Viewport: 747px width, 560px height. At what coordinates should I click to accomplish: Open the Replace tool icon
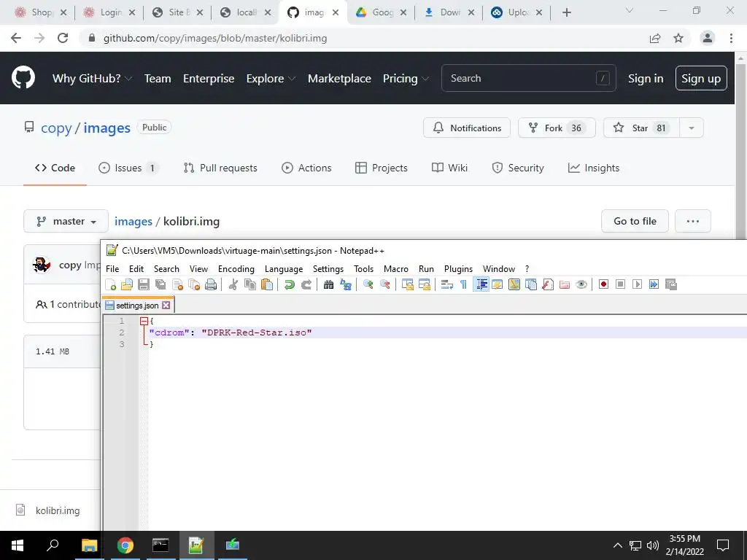(345, 285)
